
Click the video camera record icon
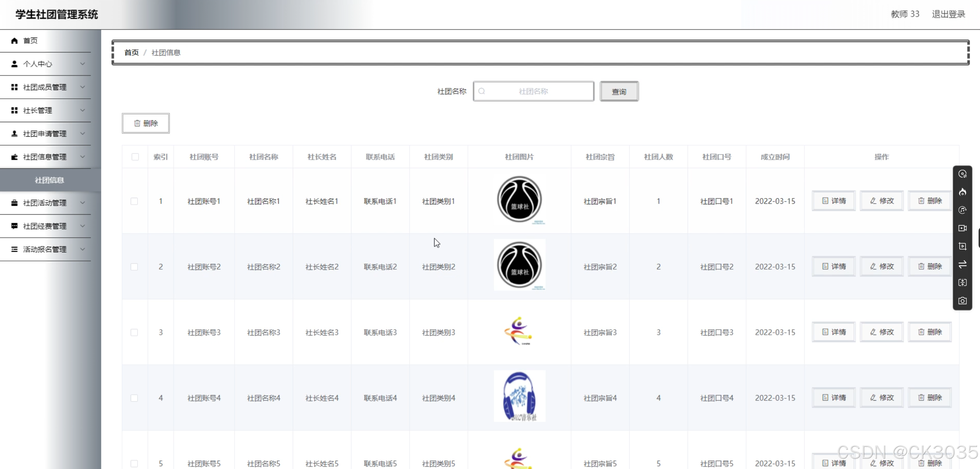[x=962, y=228]
